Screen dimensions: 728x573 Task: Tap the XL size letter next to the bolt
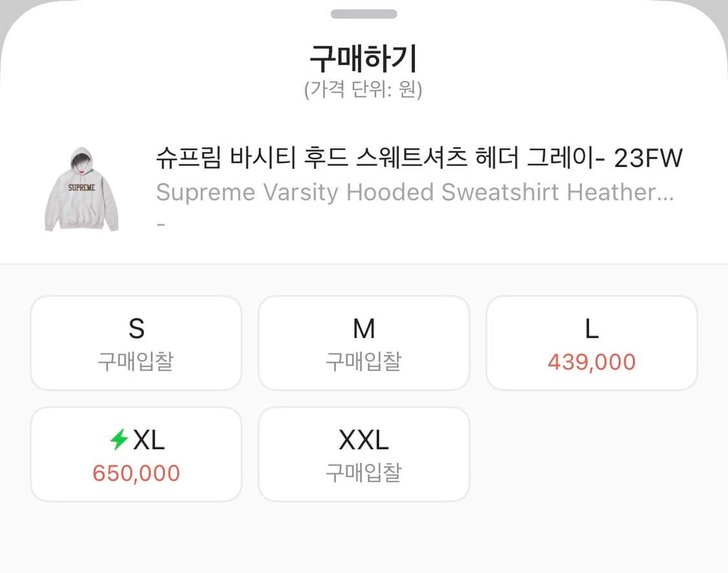click(x=149, y=440)
